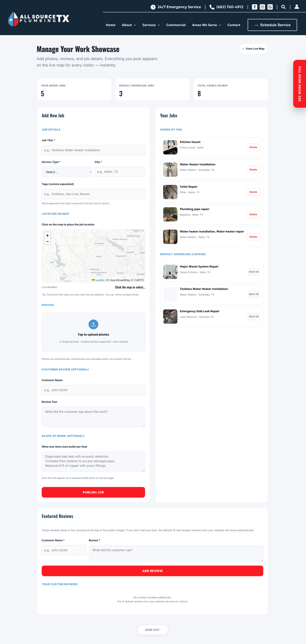Focus the Featured Reviews review textarea
The width and height of the screenshot is (306, 644).
point(176,553)
